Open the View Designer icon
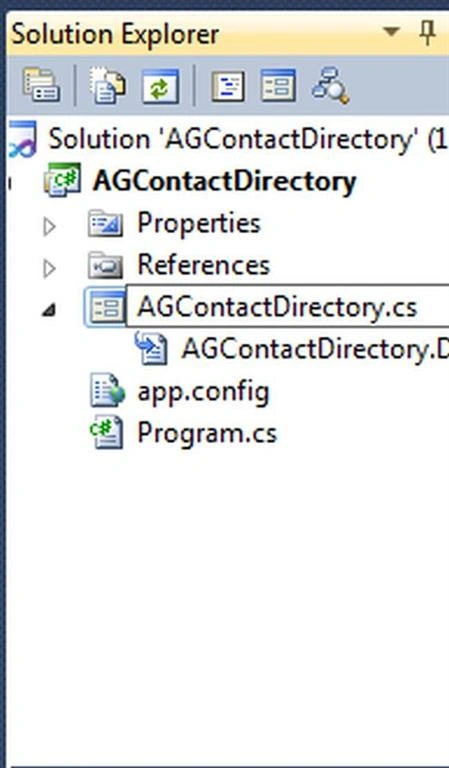The height and width of the screenshot is (768, 449). [278, 85]
